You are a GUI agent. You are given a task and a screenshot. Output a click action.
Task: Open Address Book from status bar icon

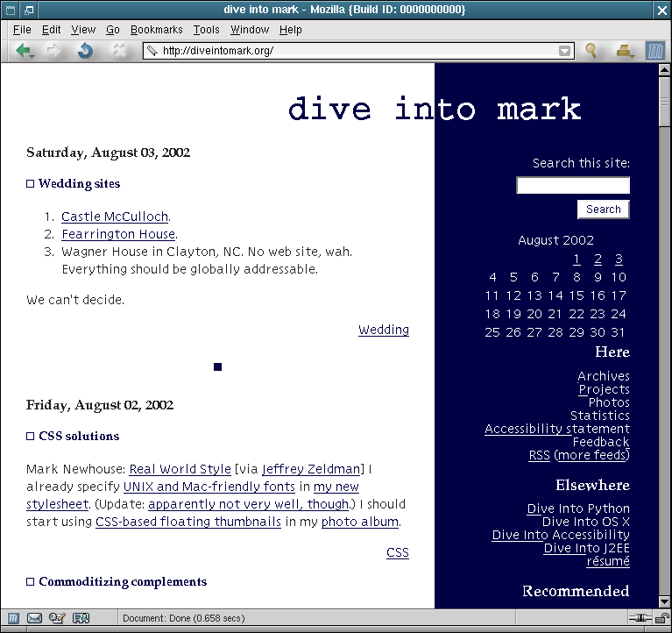81,618
